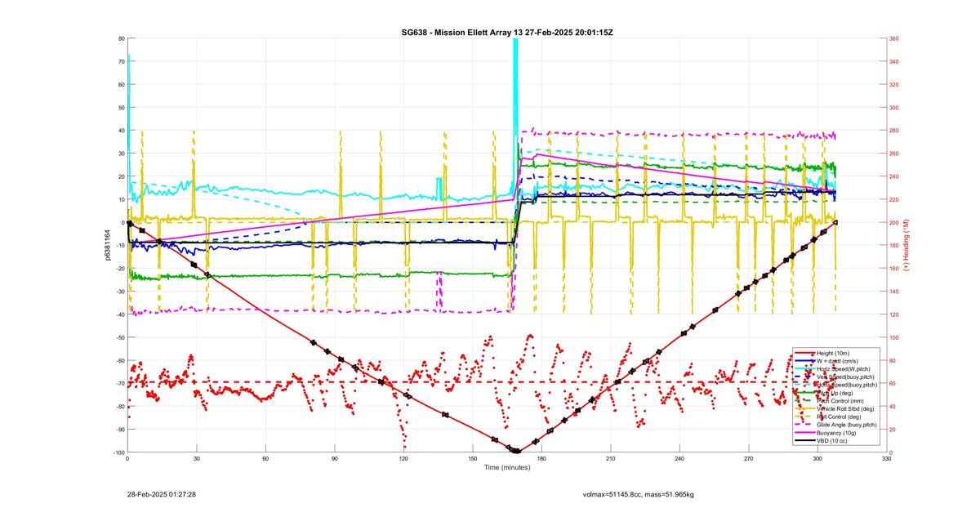Image resolution: width=980 pixels, height=508 pixels.
Task: Click the right y-axis tick label 360
Action: tap(894, 38)
